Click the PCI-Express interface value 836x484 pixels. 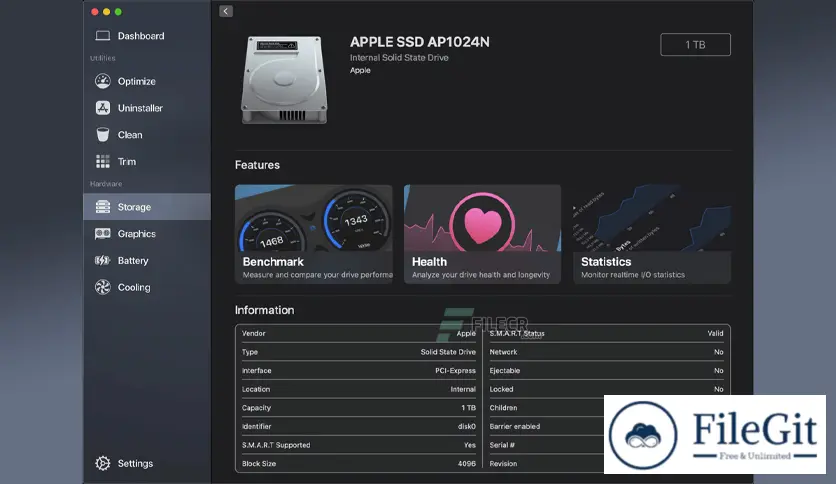[455, 370]
